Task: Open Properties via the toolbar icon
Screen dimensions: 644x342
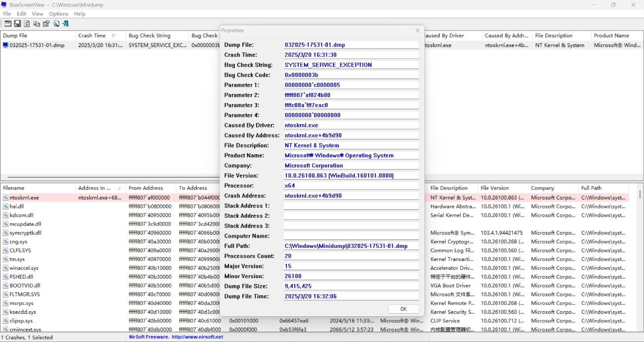Action: 46,24
